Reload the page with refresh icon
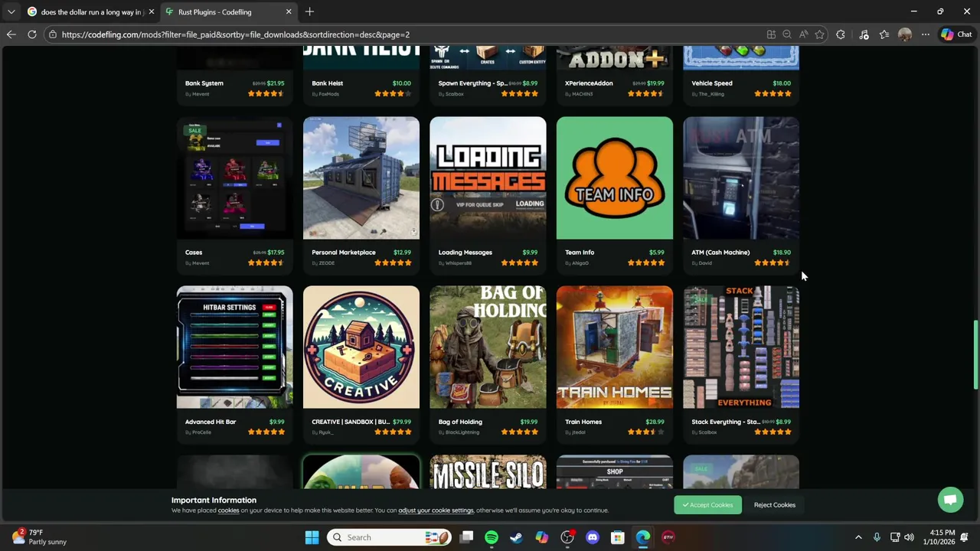 (x=32, y=34)
